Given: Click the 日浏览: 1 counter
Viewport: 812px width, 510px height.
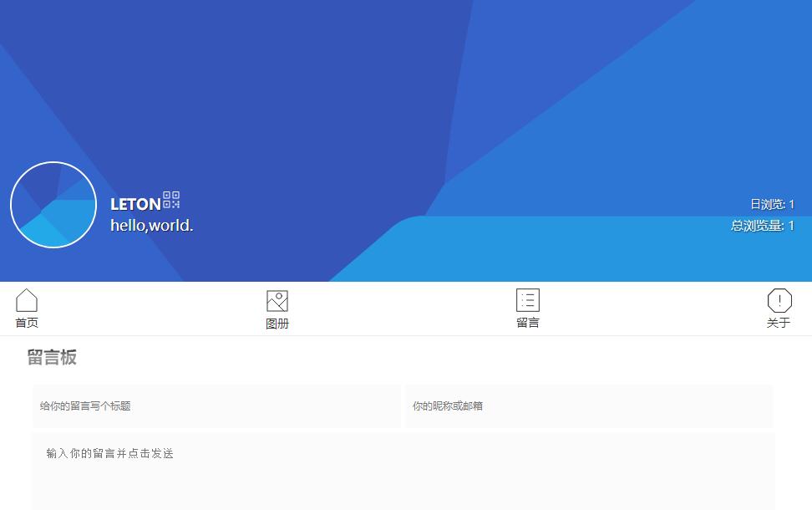Looking at the screenshot, I should 772,204.
